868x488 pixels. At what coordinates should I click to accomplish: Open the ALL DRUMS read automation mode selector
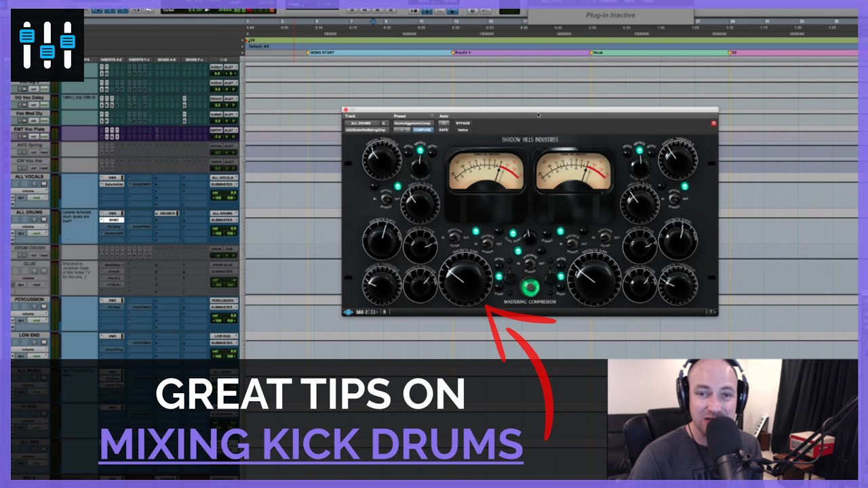pyautogui.click(x=38, y=232)
